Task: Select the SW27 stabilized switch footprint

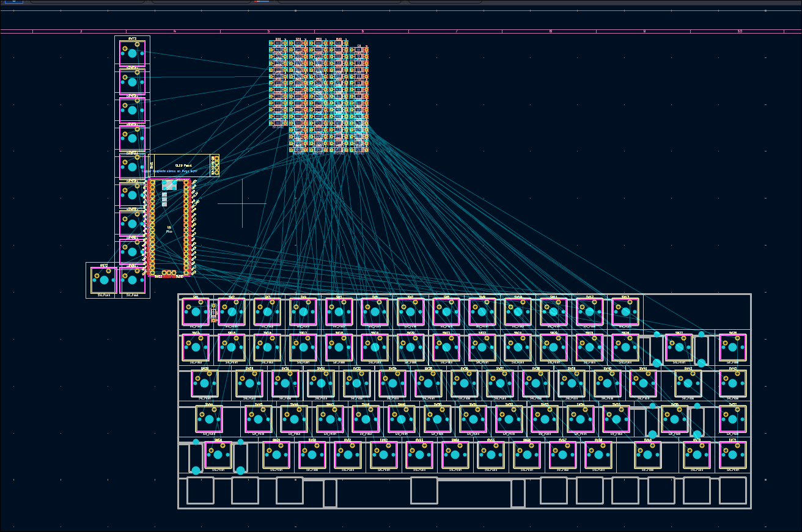Action: click(x=679, y=348)
